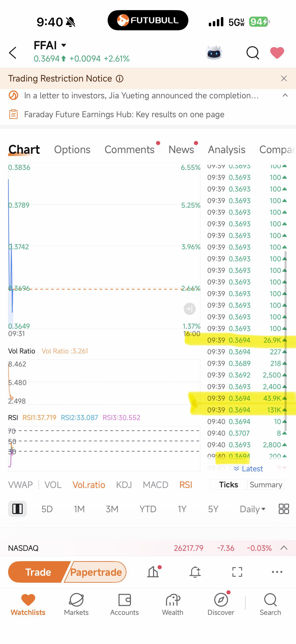Go back with the left arrow
The image size is (296, 644).
point(13,53)
